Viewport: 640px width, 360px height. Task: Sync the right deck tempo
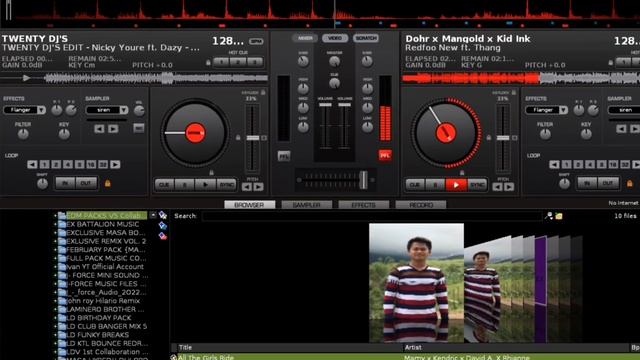tap(477, 185)
